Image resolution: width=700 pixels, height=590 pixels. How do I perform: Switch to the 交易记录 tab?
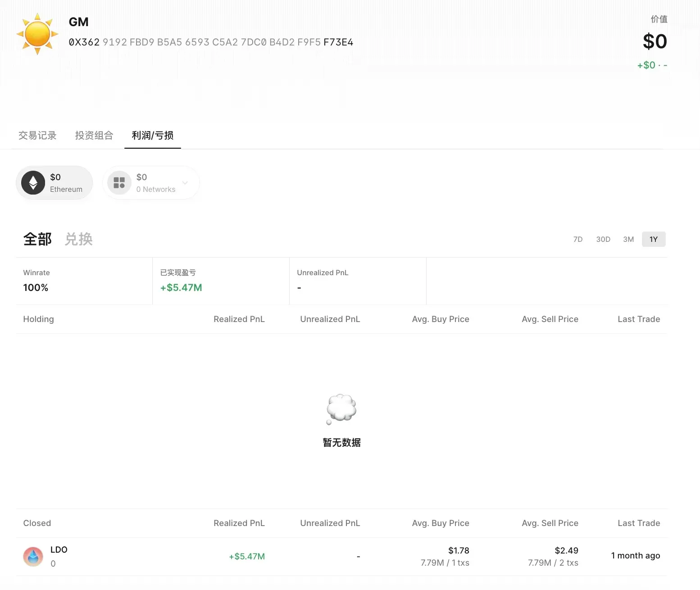(37, 136)
